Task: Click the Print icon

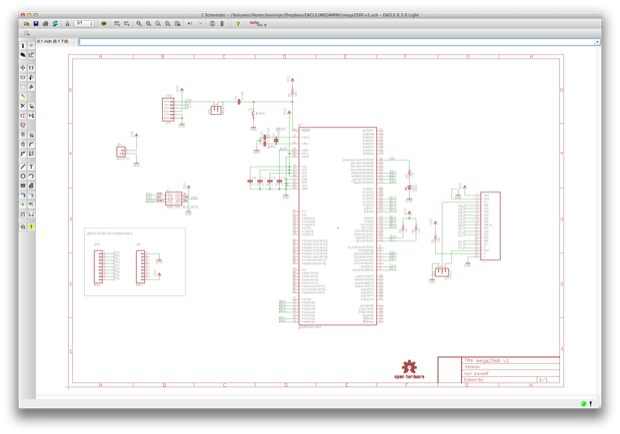Action: tap(45, 24)
